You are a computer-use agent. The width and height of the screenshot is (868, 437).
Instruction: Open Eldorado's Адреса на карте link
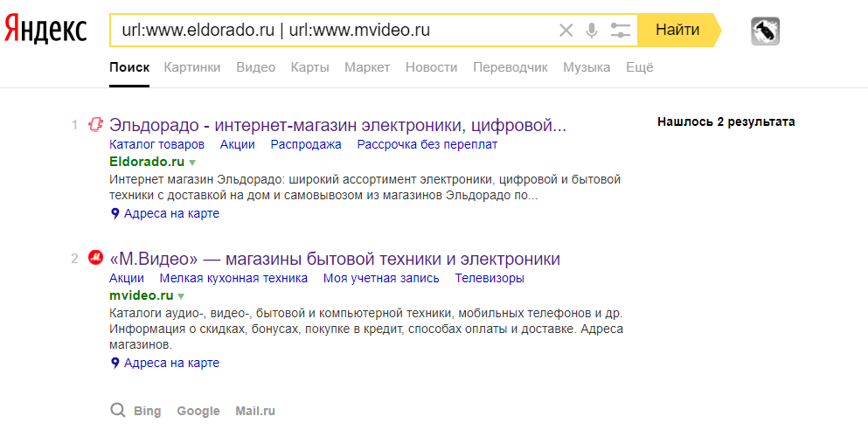tap(171, 213)
